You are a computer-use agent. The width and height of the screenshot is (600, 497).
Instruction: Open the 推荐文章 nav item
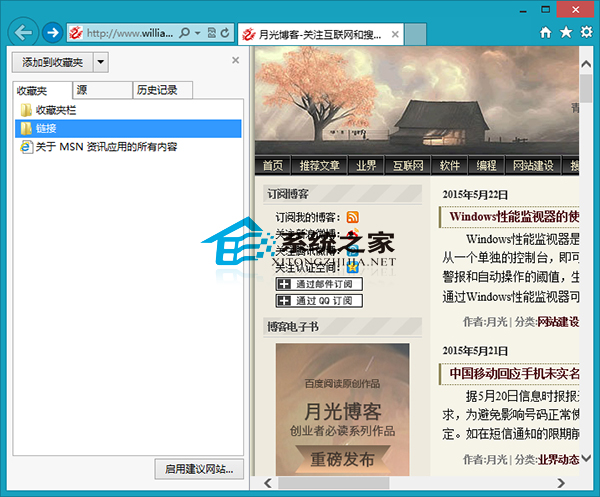[320, 166]
